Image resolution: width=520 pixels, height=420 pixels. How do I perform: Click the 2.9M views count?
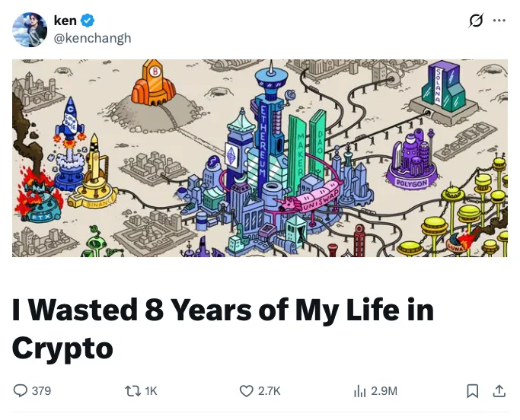click(x=384, y=391)
